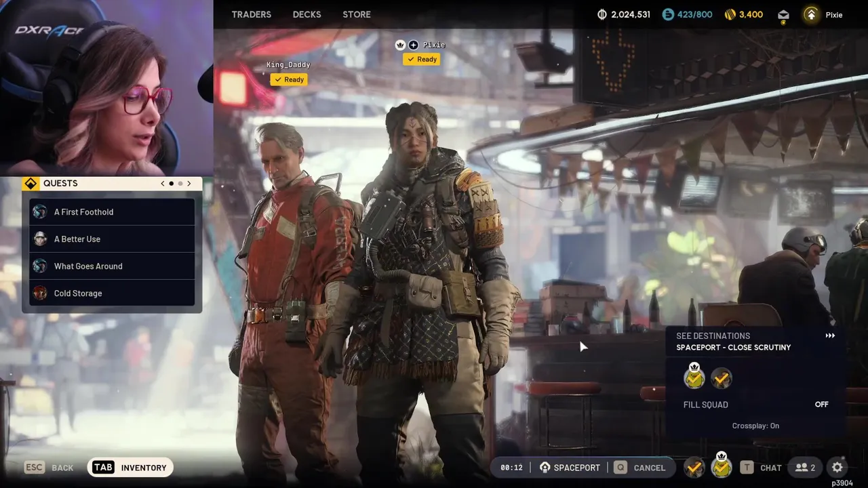Cancel matchmaking with the CANCEL button

coord(650,468)
